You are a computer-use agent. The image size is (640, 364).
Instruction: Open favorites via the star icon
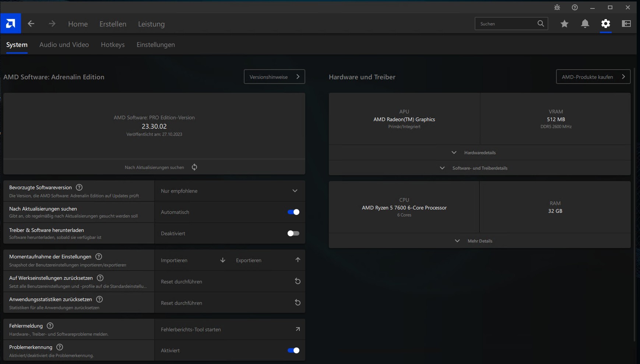(564, 24)
